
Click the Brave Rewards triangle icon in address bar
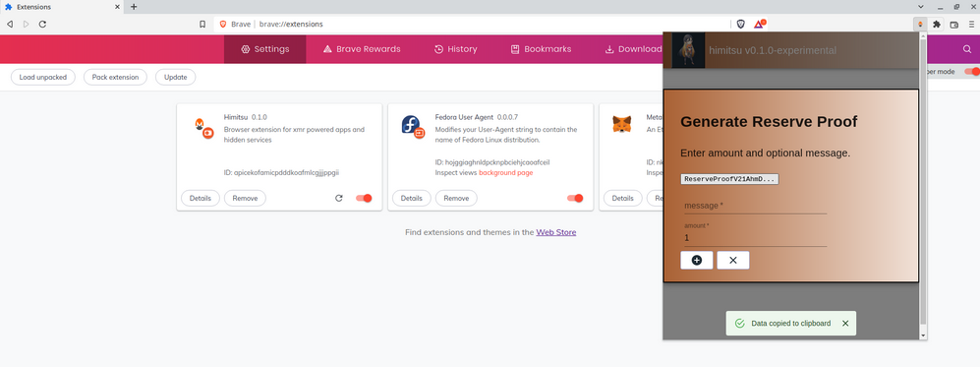pos(759,25)
